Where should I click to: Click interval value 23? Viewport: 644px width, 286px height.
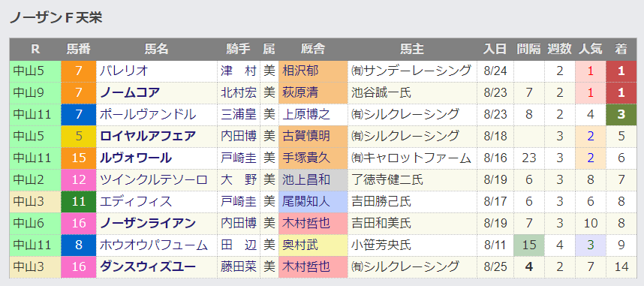tap(529, 158)
